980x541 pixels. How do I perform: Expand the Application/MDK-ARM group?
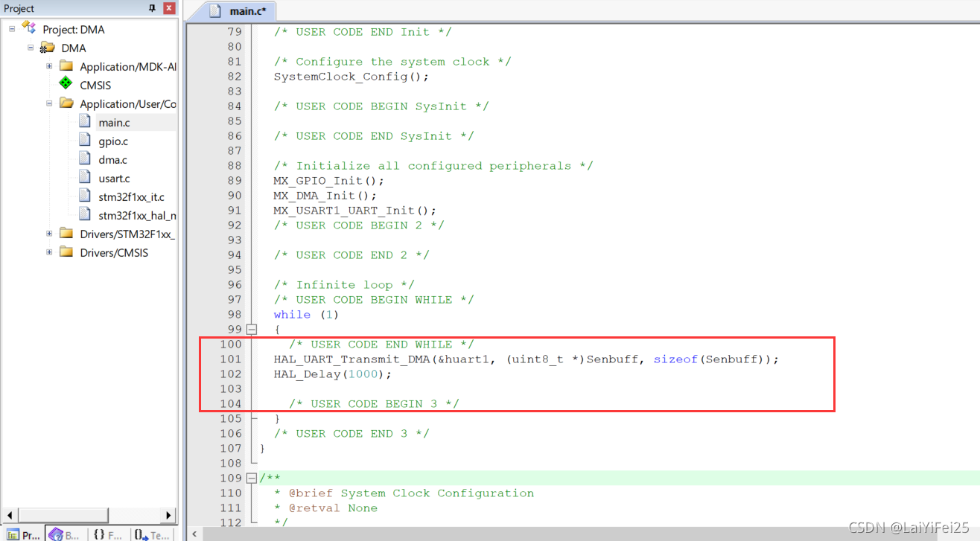click(49, 66)
